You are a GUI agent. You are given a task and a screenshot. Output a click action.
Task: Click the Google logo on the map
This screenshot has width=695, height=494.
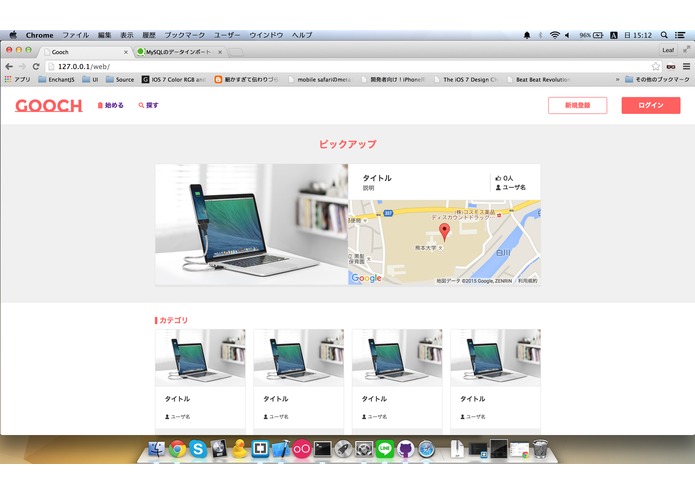click(366, 278)
